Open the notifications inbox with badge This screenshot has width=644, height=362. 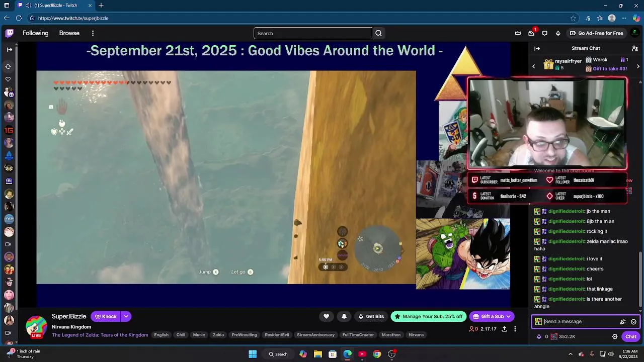pos(531,33)
